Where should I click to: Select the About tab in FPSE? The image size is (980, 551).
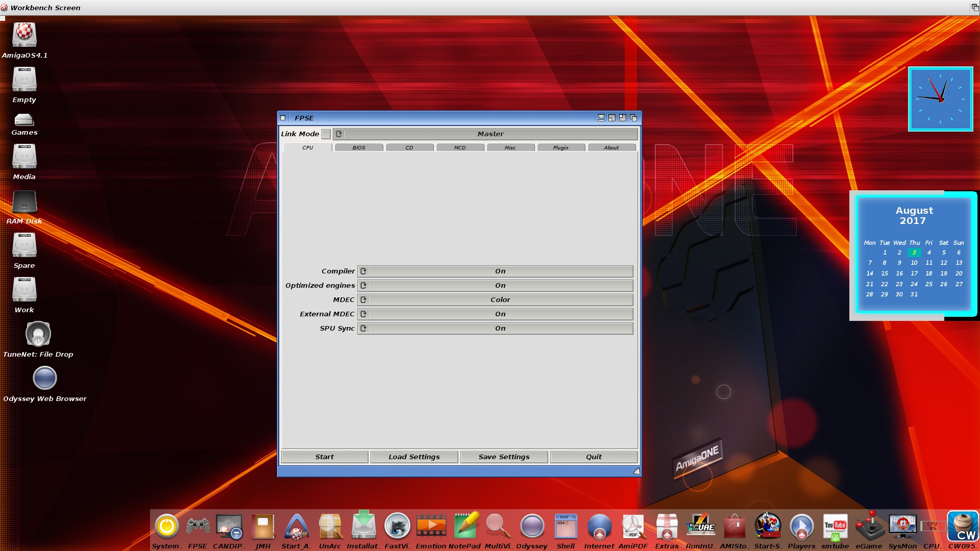tap(611, 147)
